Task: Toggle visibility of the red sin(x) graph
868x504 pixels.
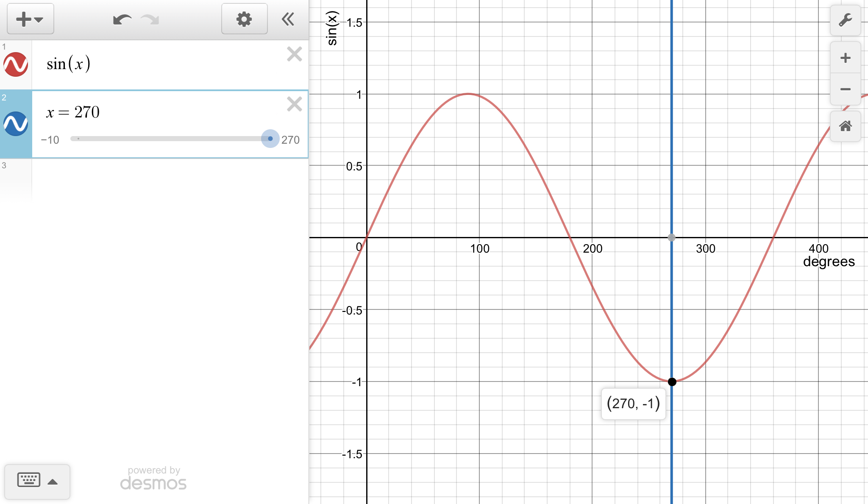Action: (x=16, y=64)
